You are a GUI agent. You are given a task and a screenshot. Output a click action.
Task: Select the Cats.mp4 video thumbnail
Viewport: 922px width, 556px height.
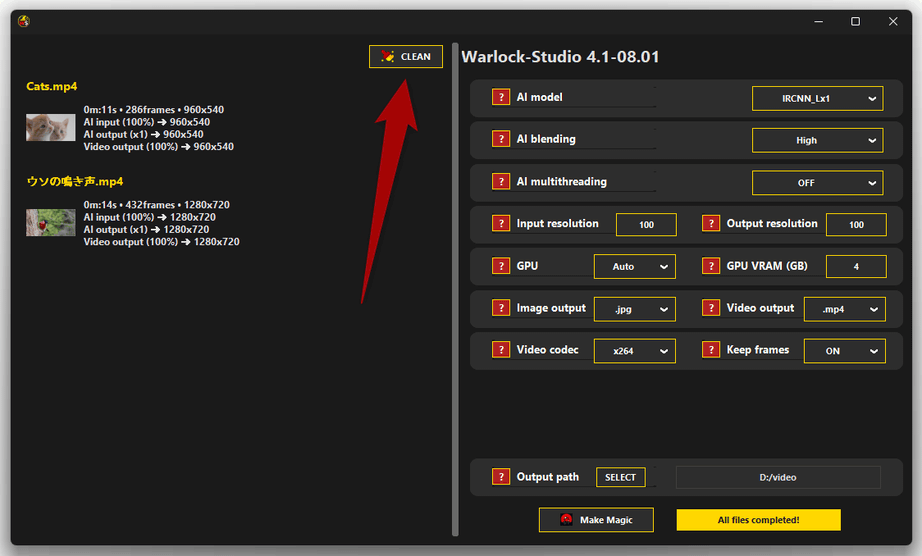tap(50, 128)
